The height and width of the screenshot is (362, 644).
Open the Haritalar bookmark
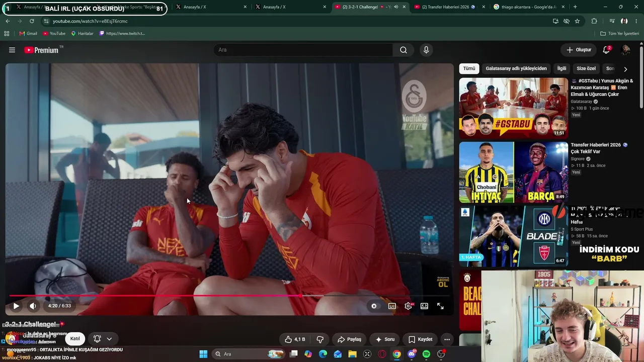coord(82,33)
